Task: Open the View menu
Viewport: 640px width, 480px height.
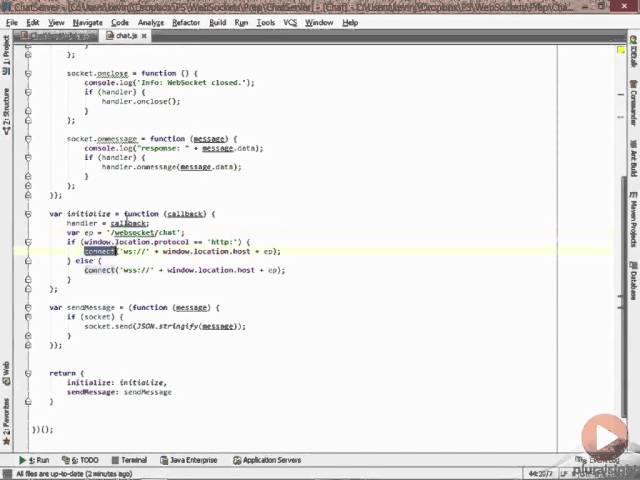Action: (x=56, y=23)
